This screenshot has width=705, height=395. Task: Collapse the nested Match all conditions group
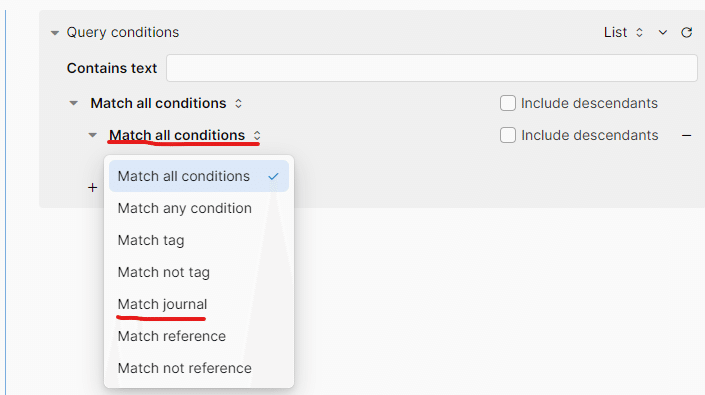pyautogui.click(x=93, y=135)
